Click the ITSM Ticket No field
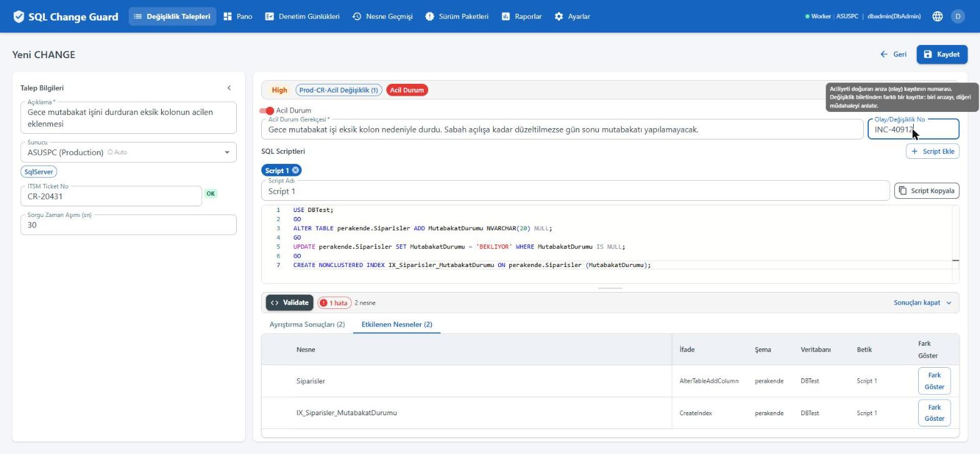The width and height of the screenshot is (980, 454). (x=111, y=196)
